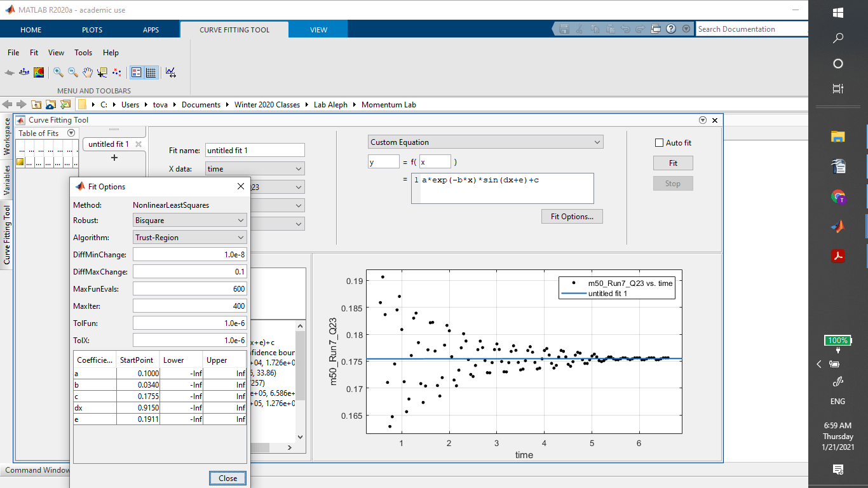Click the Up One Level folder icon
This screenshot has width=868, height=488.
tap(36, 104)
